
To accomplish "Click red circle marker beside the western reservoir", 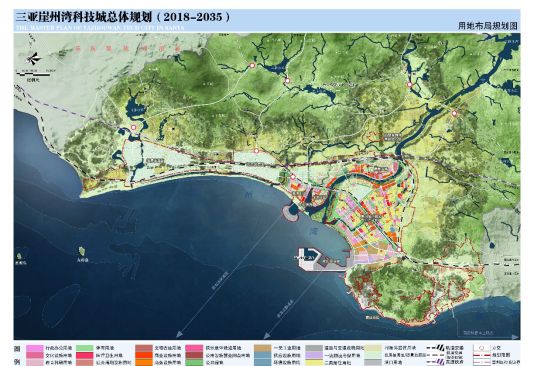I will click(x=133, y=128).
